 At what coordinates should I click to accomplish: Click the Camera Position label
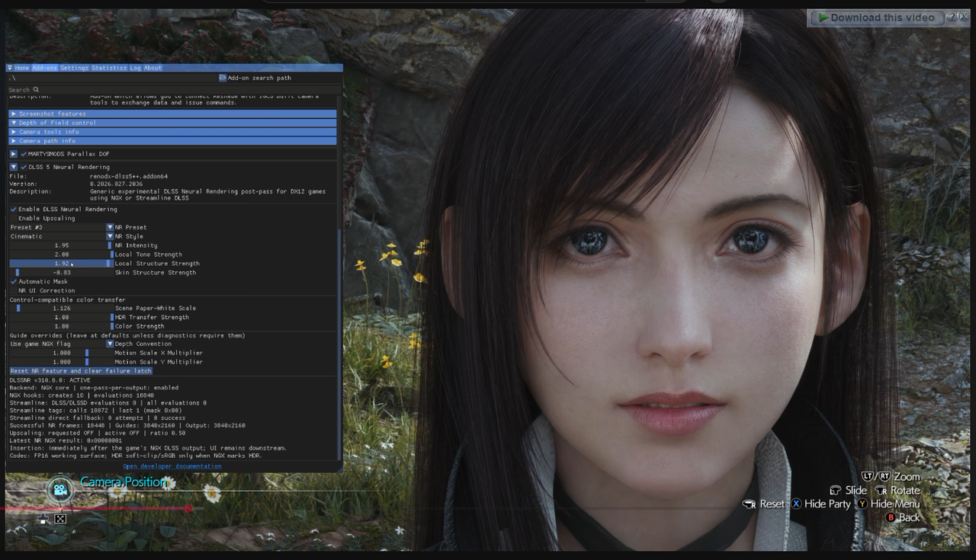[123, 482]
